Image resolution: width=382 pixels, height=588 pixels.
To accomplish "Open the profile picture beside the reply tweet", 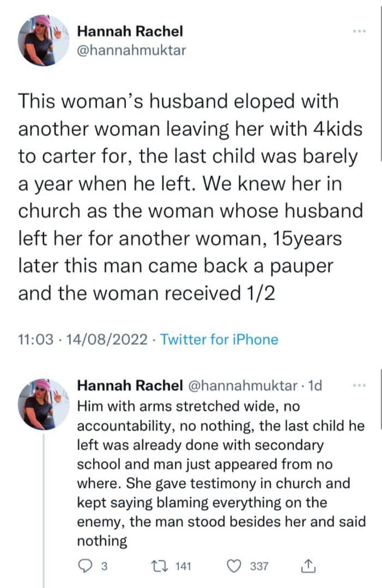I will pos(45,405).
